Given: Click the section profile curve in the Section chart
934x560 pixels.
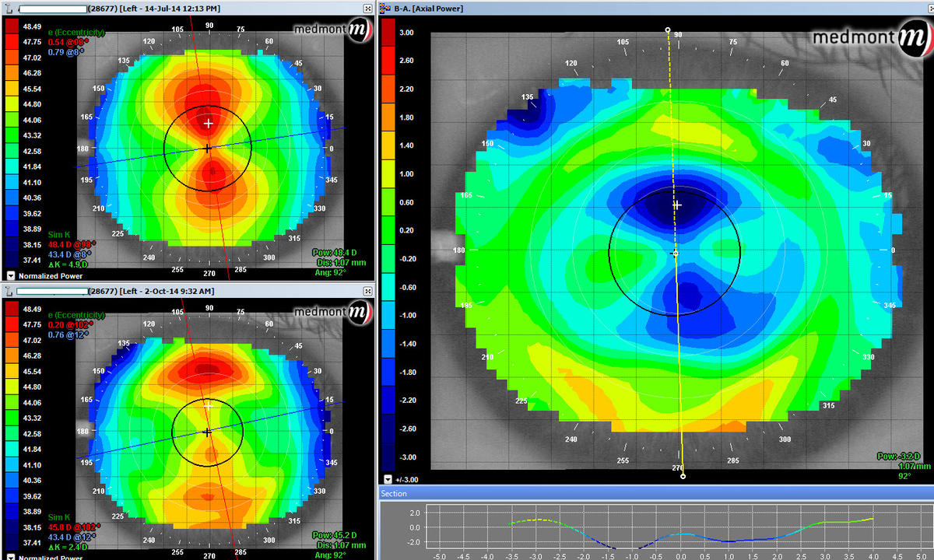Looking at the screenshot, I should coord(691,535).
